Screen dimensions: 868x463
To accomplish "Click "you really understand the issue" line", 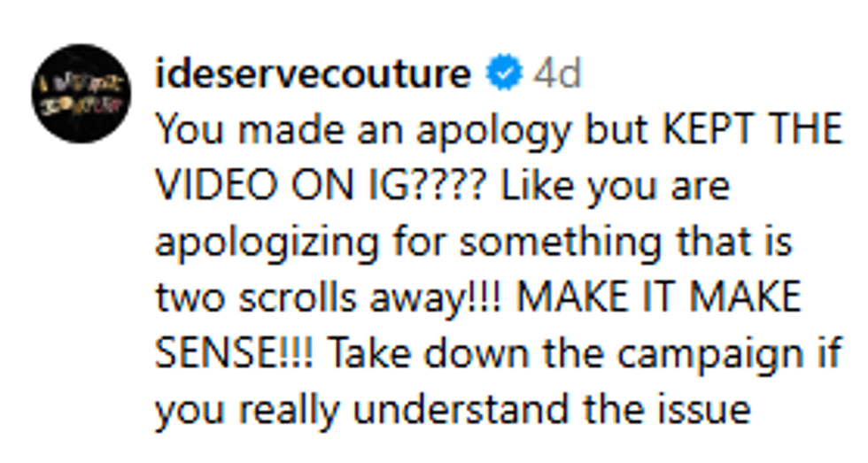I will pyautogui.click(x=453, y=411).
